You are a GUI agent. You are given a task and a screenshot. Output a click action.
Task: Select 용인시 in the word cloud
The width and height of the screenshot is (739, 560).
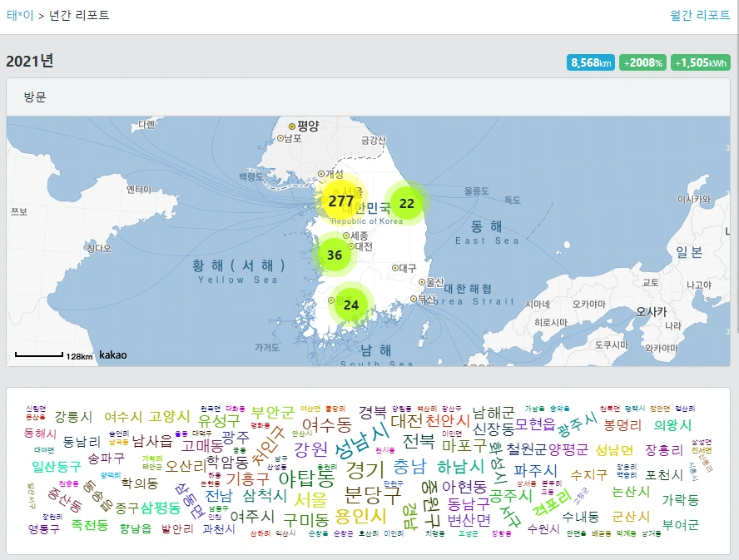360,516
